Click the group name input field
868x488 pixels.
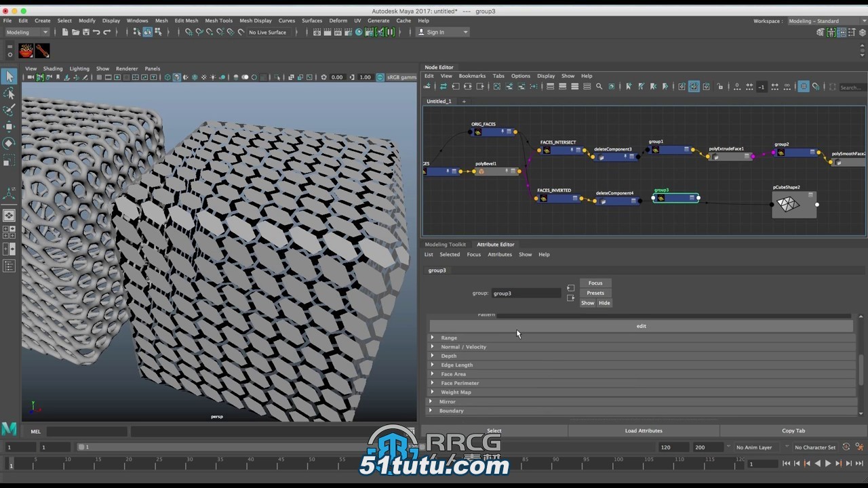(x=526, y=293)
